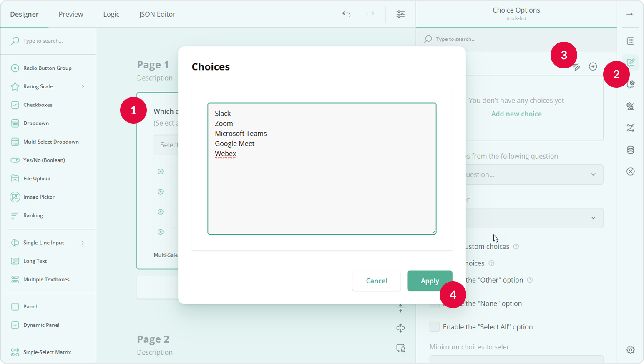The width and height of the screenshot is (644, 364).
Task: Enable the "Select All" option checkbox
Action: click(x=434, y=326)
